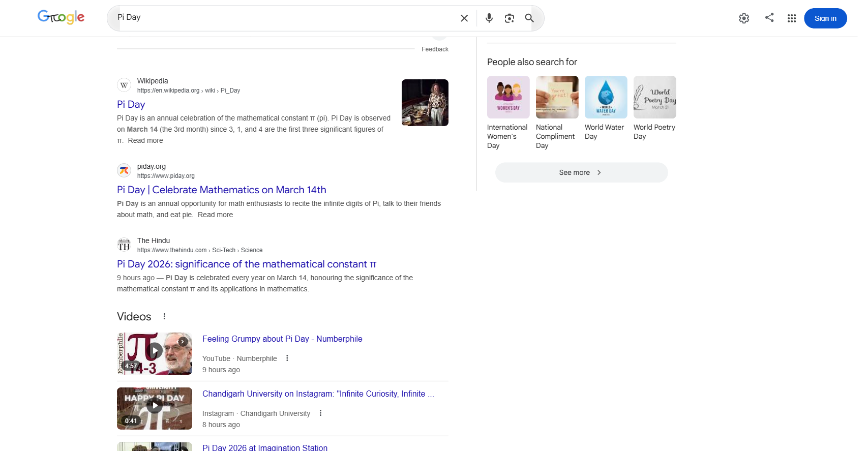The height and width of the screenshot is (451, 868).
Task: Open the Wikipedia result thumbnail image
Action: [x=425, y=103]
